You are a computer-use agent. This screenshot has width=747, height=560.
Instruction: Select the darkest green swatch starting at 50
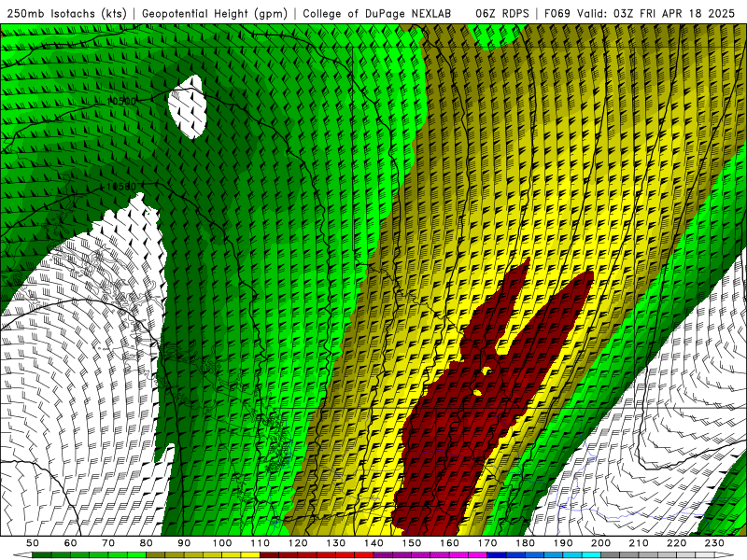(41, 554)
